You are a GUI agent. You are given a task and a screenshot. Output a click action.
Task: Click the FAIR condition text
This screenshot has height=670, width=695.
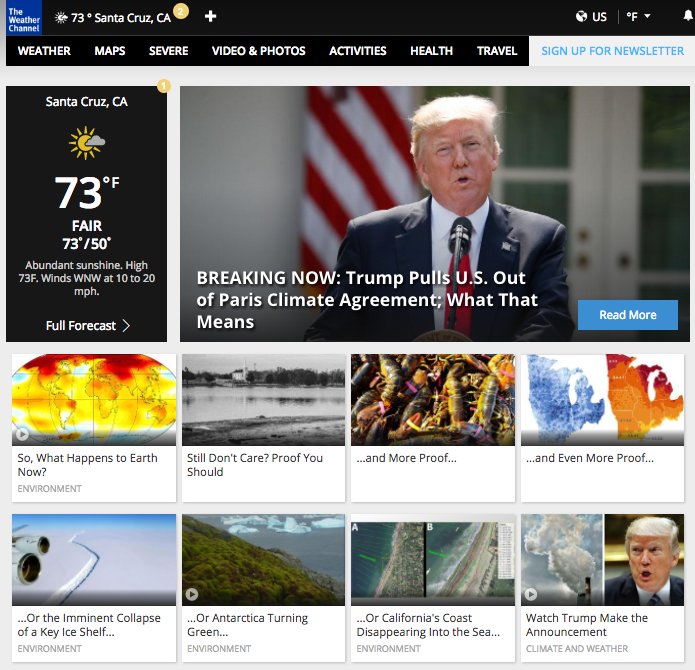pyautogui.click(x=87, y=226)
